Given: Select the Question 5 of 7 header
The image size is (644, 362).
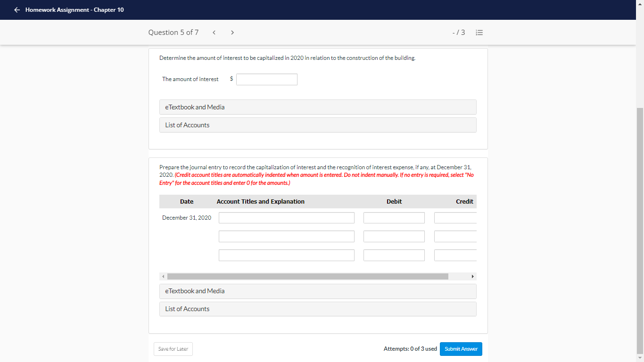Looking at the screenshot, I should (x=173, y=32).
